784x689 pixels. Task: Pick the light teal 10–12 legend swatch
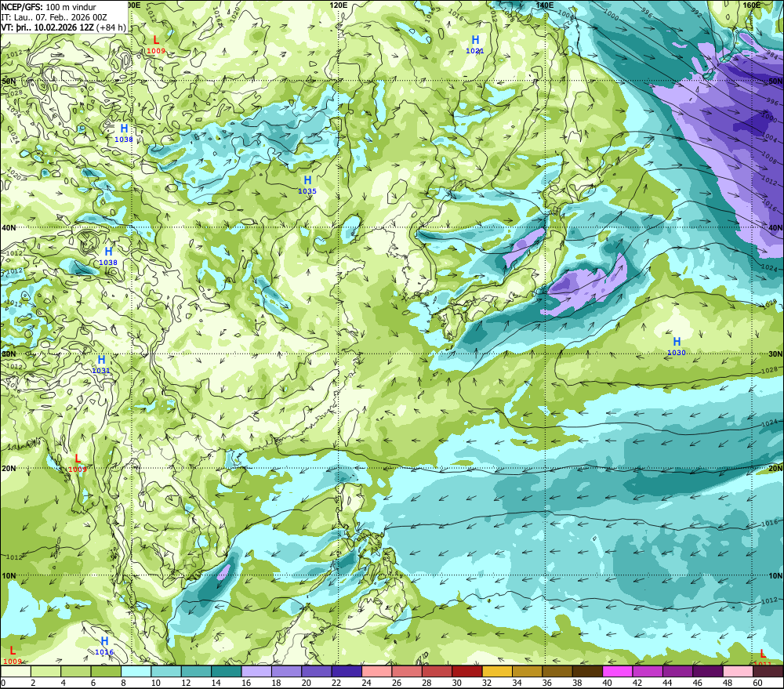[x=166, y=671]
